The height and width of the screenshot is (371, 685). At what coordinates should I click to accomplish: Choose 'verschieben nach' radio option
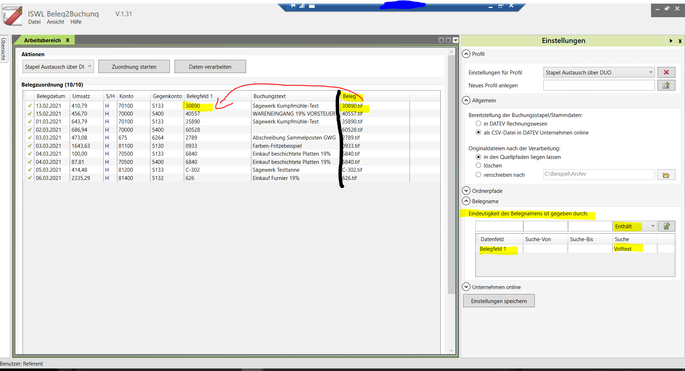478,175
